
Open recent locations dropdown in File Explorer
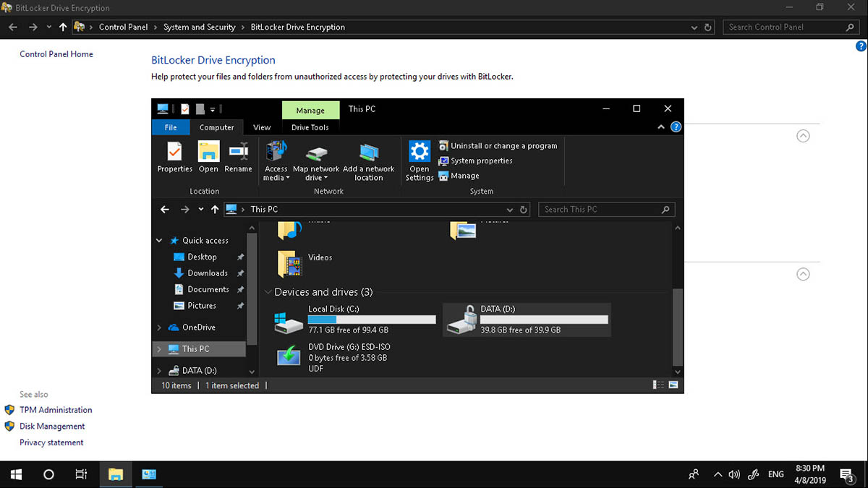click(201, 210)
